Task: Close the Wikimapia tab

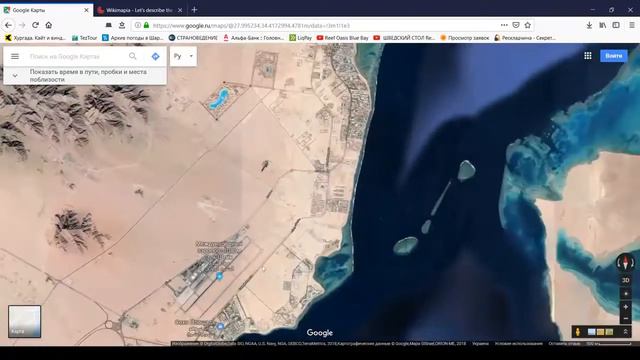Action: 180,10
